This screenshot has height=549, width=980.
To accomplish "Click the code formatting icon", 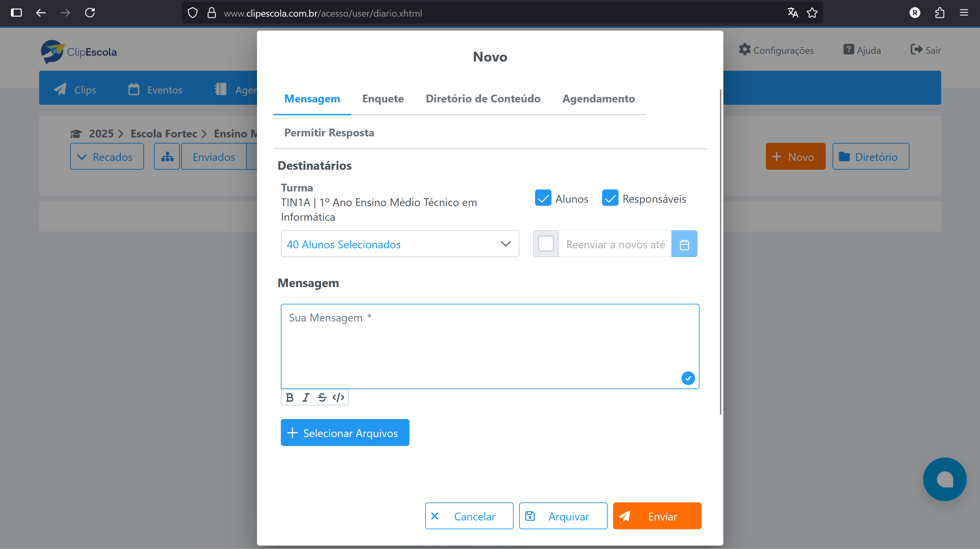I will tap(338, 397).
